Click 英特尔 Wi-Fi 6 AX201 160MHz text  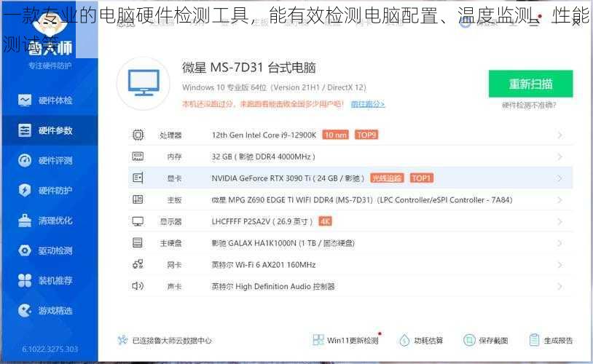pos(264,264)
